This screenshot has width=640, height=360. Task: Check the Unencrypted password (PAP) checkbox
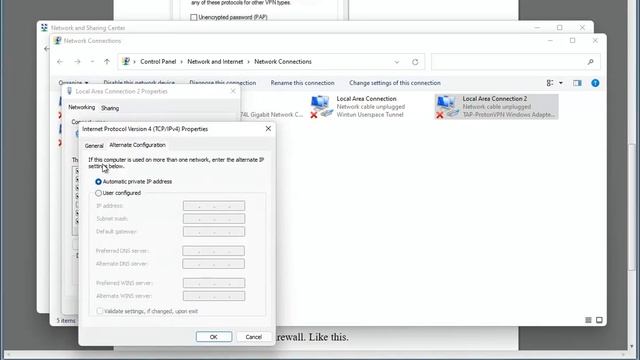193,17
